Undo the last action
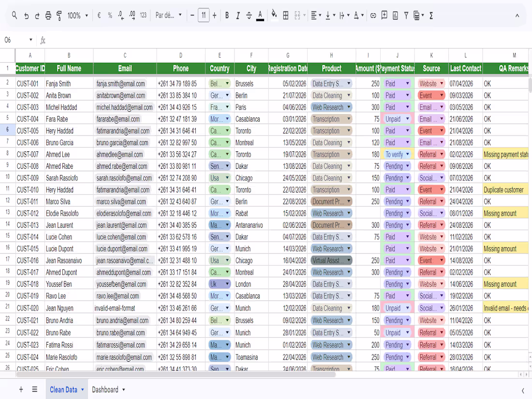The image size is (532, 399). 26,15
